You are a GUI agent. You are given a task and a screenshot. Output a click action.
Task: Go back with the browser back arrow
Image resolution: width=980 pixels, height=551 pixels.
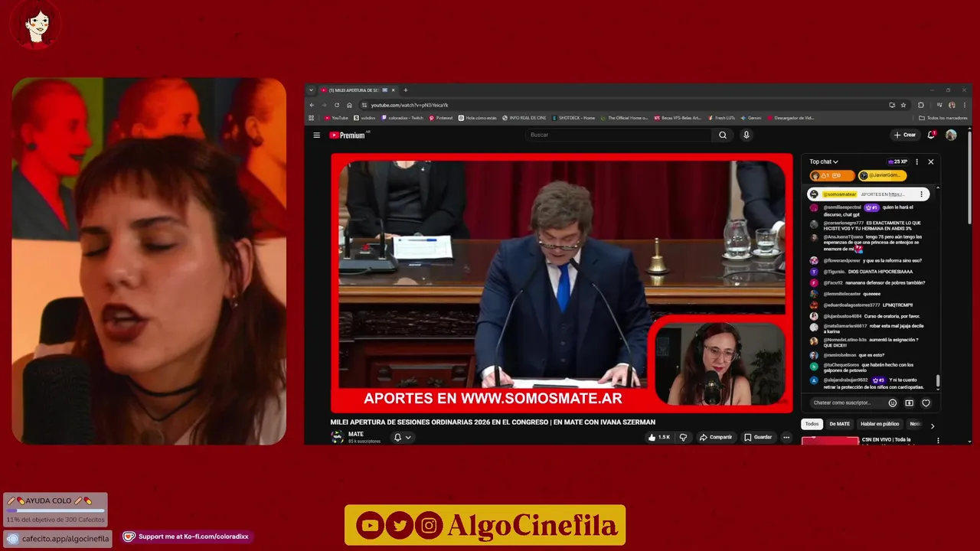click(312, 105)
